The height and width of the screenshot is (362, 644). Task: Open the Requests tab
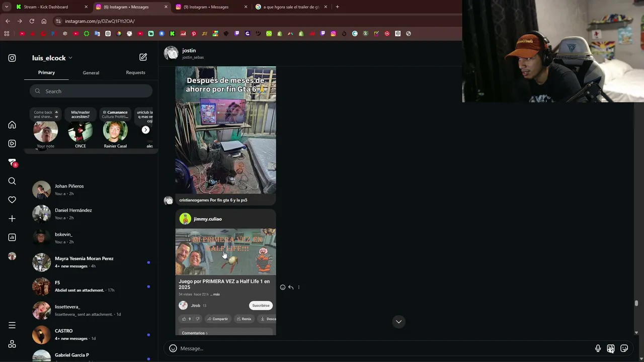(135, 72)
